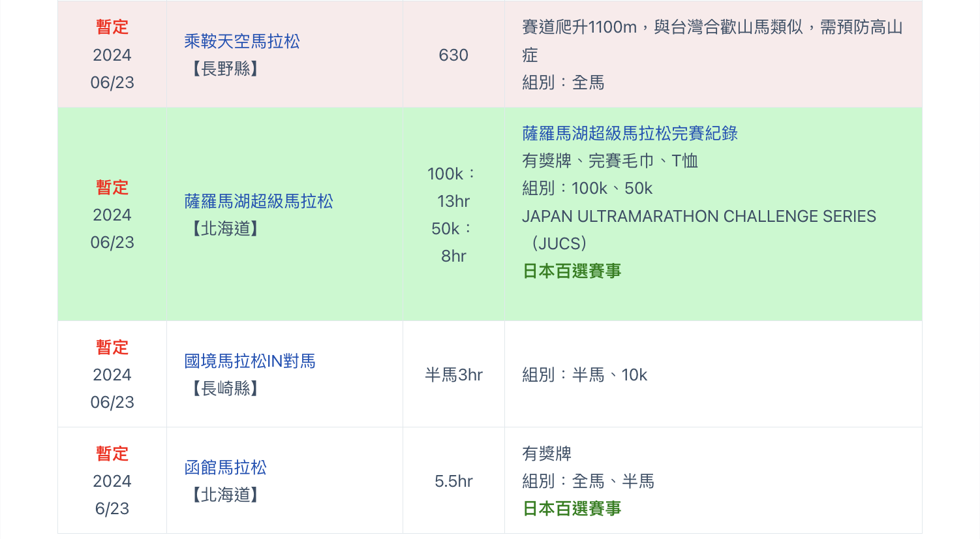Click the 半馬3hr time limit cell
Image resolution: width=980 pixels, height=539 pixels.
pyautogui.click(x=453, y=375)
